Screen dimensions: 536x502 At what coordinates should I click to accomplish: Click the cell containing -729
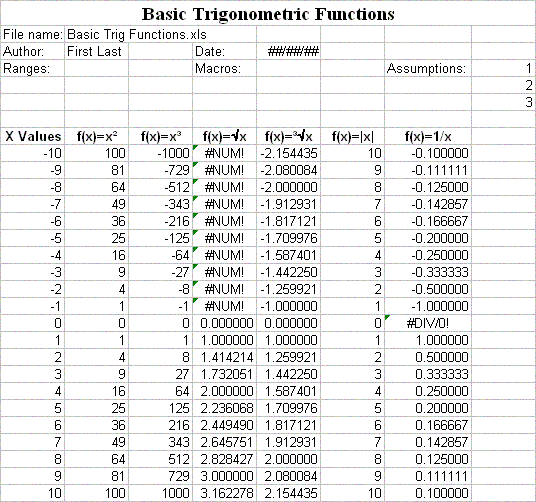[161, 170]
